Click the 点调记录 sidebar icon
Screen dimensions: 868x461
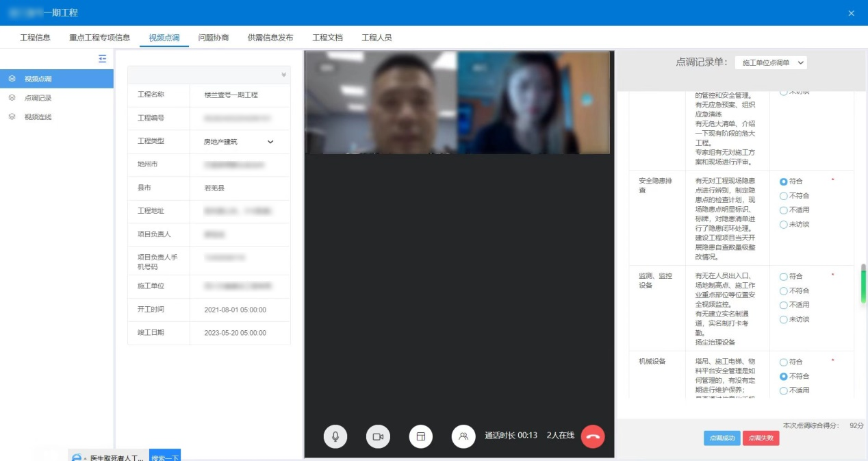click(x=12, y=98)
